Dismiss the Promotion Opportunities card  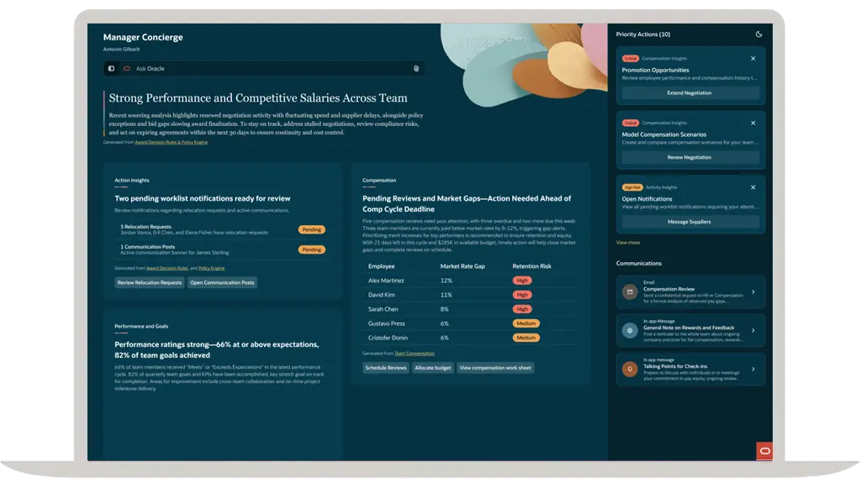[753, 59]
